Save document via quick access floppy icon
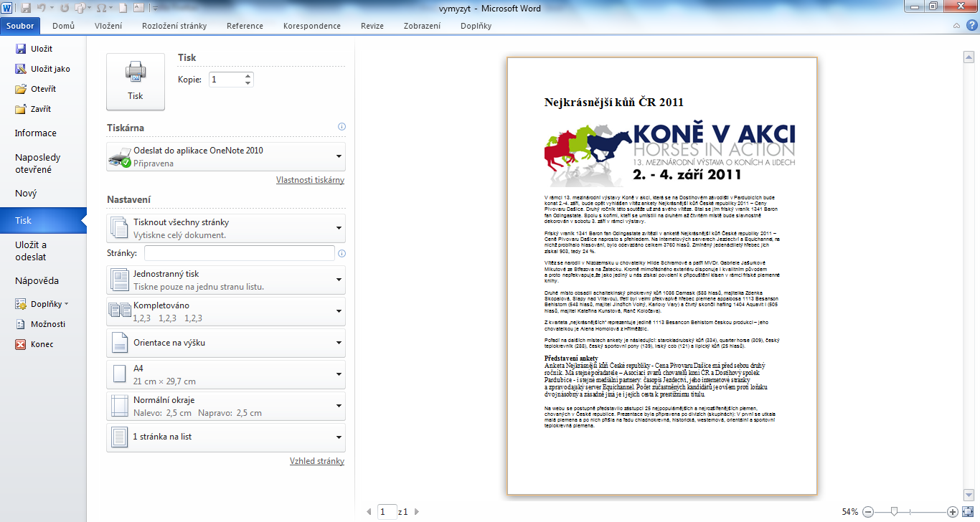Viewport: 980px width, 522px height. point(26,9)
